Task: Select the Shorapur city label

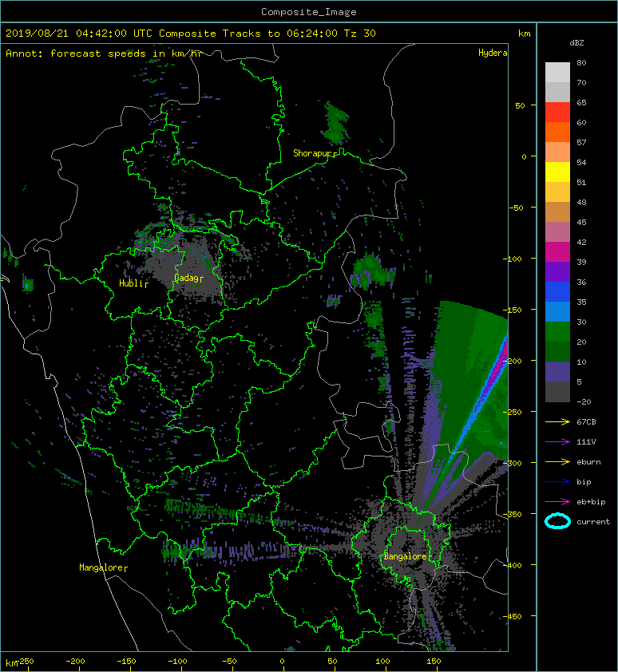Action: click(x=313, y=153)
